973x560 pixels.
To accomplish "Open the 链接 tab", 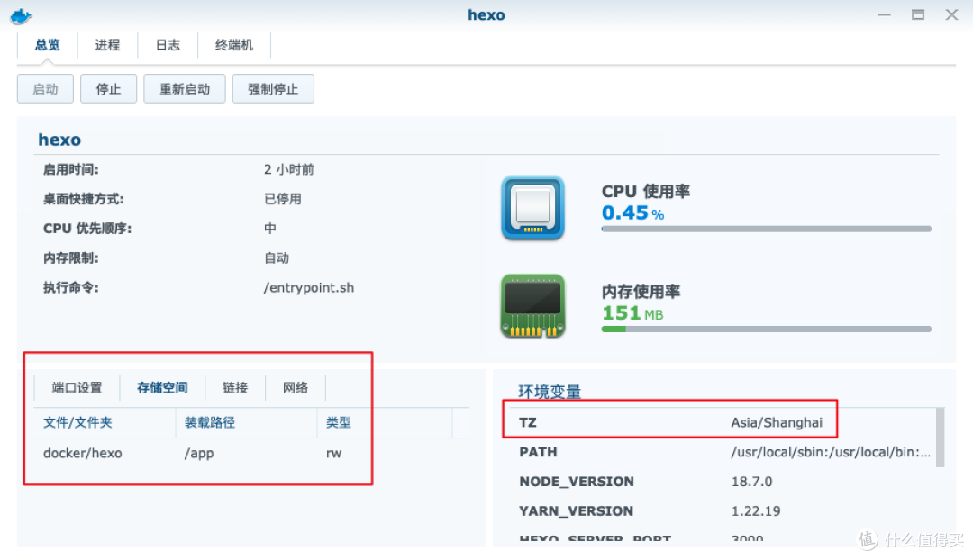I will click(235, 387).
